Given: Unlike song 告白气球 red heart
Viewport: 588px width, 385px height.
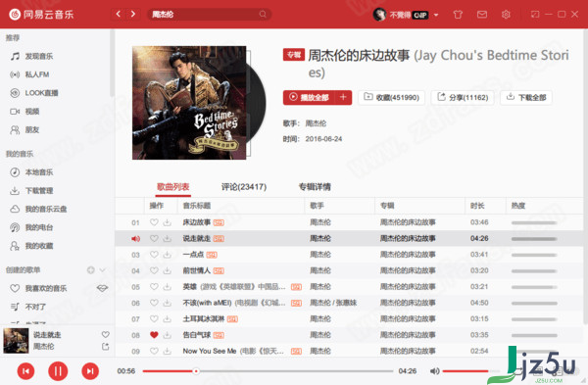Looking at the screenshot, I should (154, 335).
